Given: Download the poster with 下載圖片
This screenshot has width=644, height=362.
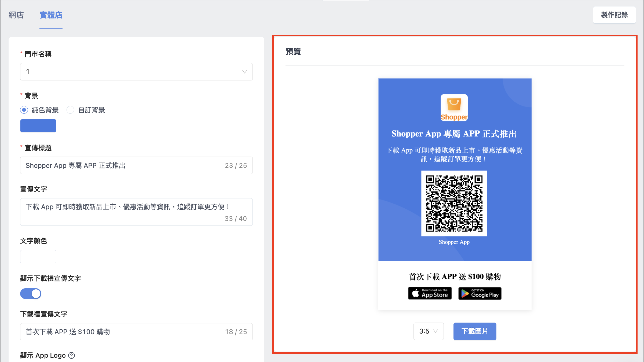Looking at the screenshot, I should click(x=475, y=331).
